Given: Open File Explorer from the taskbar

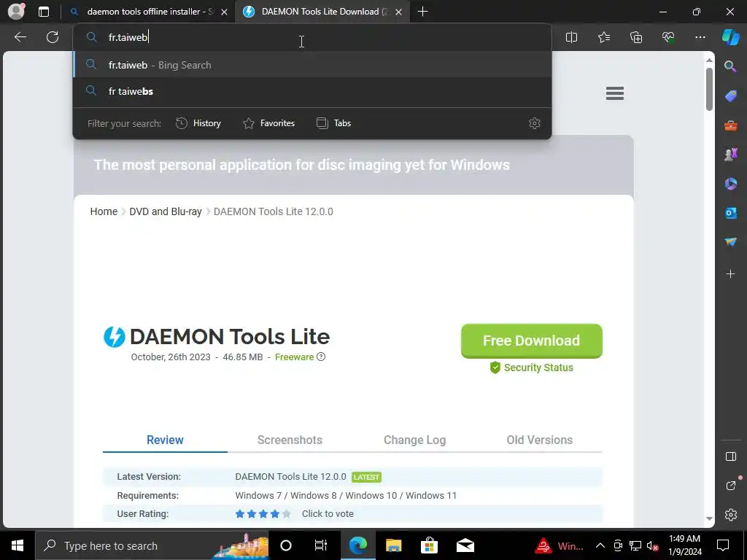Looking at the screenshot, I should point(393,545).
